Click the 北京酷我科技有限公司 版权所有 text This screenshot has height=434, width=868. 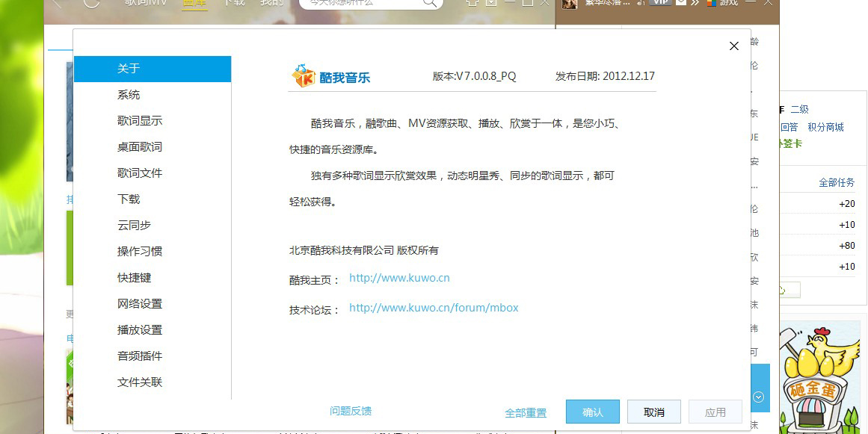(x=363, y=250)
